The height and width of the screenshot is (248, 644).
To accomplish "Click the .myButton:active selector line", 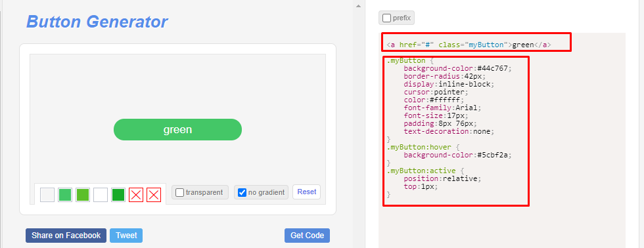I will click(425, 171).
